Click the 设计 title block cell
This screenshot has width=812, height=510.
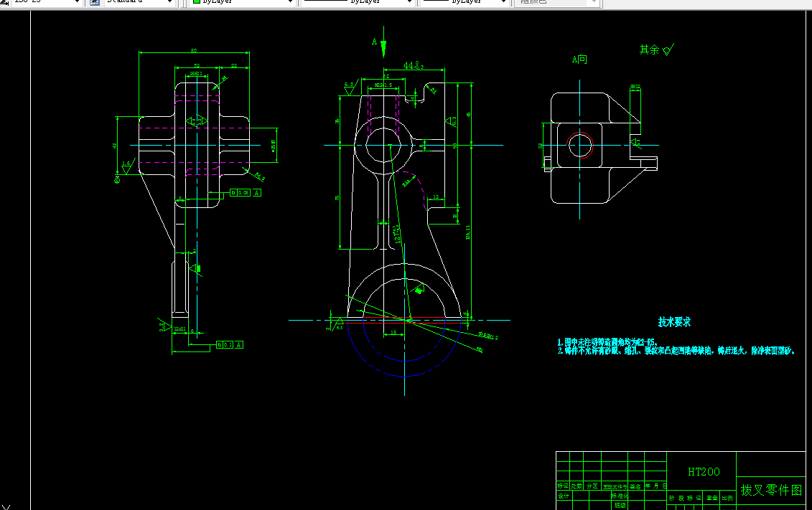point(563,496)
